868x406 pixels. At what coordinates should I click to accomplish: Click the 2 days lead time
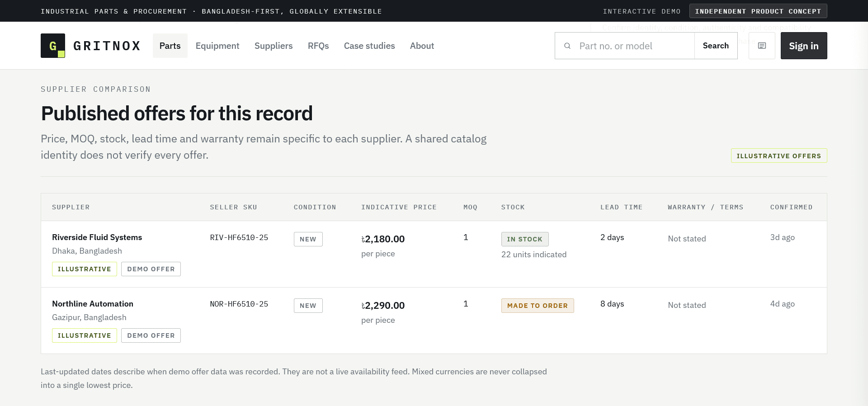(x=612, y=237)
